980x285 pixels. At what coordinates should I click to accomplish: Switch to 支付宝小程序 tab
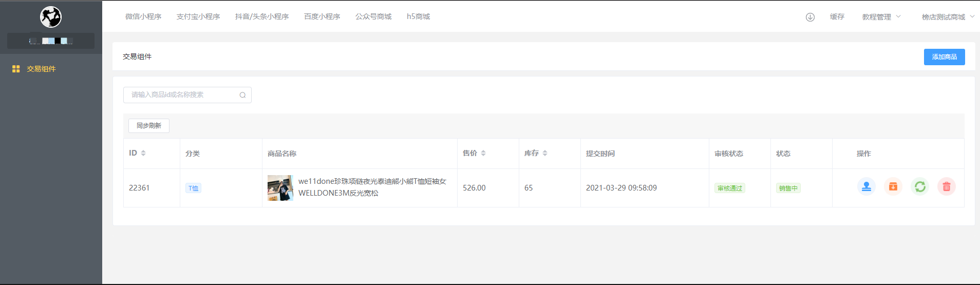[198, 16]
